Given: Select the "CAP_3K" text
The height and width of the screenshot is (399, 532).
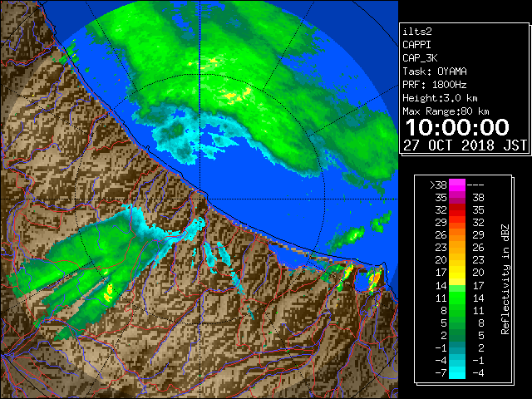Looking at the screenshot, I should point(420,58).
